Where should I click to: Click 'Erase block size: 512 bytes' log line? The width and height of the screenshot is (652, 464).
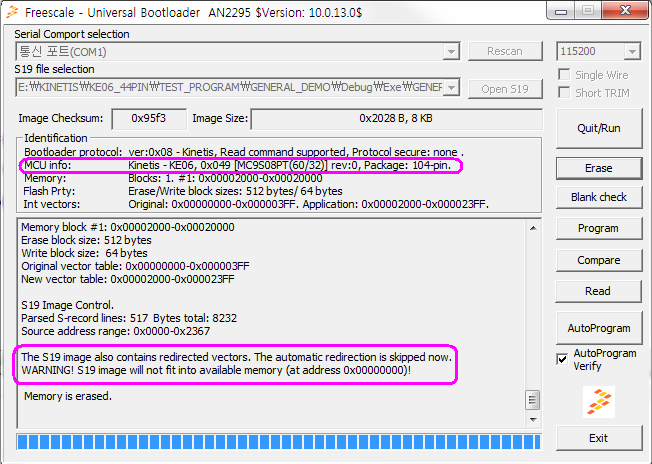(86, 240)
